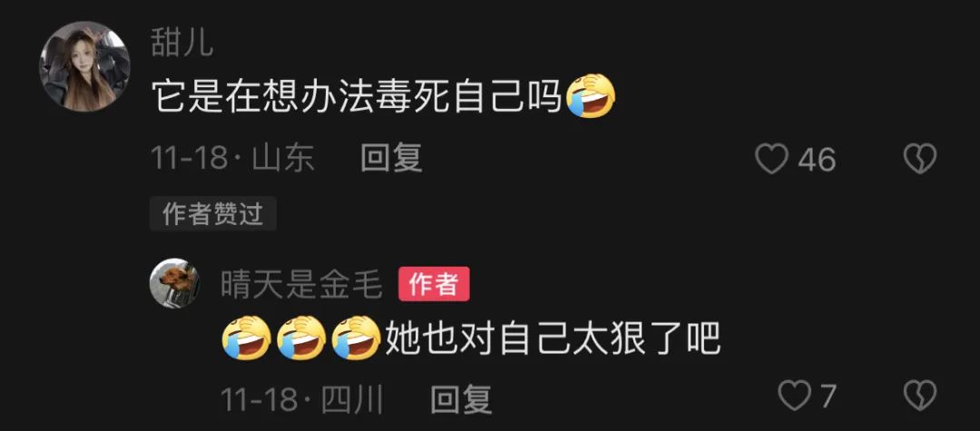
Task: Dislike the author's reply with the broken heart
Action: [920, 396]
